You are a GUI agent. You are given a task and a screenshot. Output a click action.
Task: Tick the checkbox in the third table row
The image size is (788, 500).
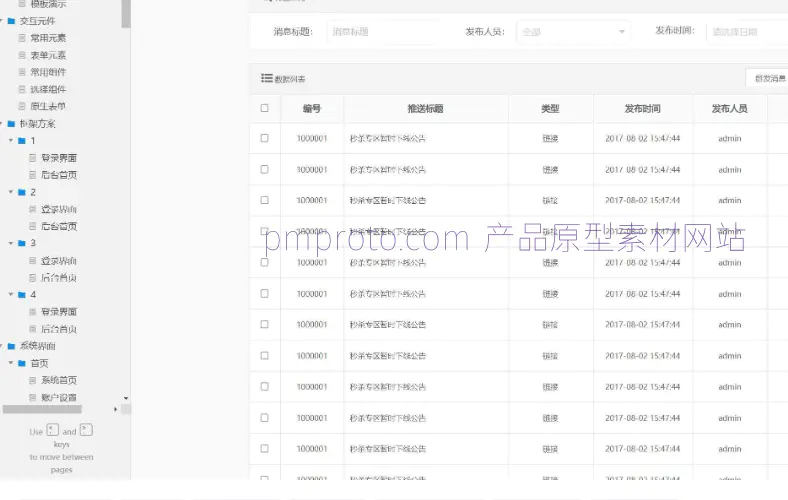[264, 201]
